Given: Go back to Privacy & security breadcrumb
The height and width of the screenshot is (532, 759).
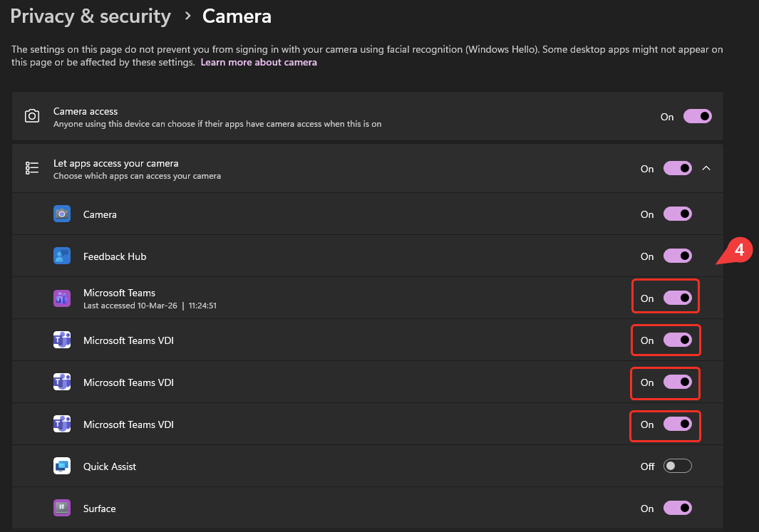Looking at the screenshot, I should pyautogui.click(x=91, y=16).
